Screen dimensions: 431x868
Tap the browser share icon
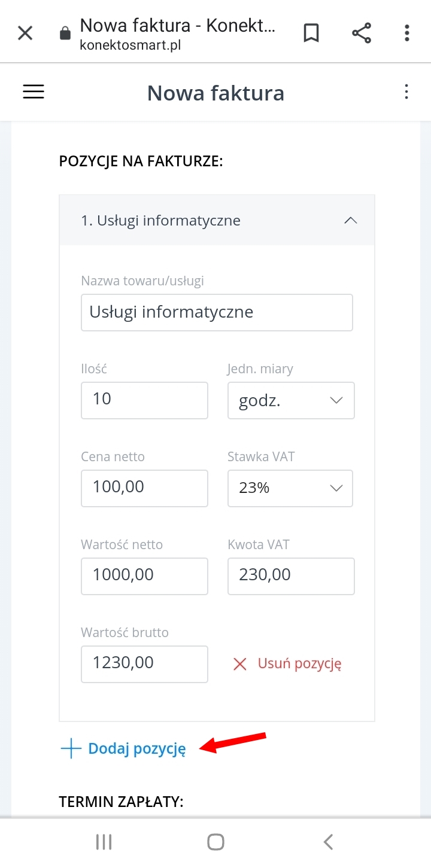362,32
